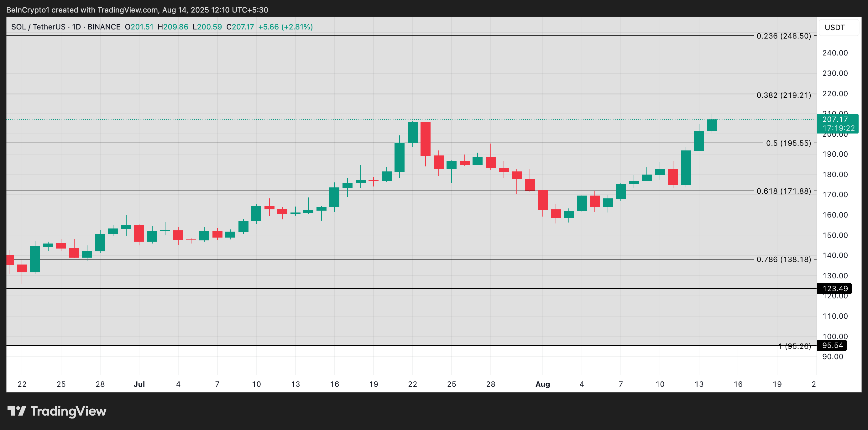The height and width of the screenshot is (430, 868).
Task: Click the Aug marker on time axis
Action: (542, 384)
